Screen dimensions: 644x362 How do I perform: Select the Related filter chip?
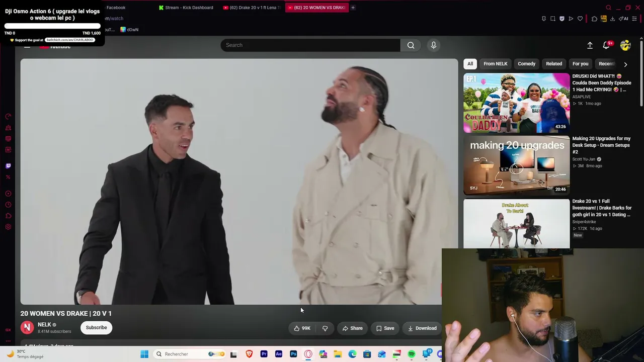(554, 64)
